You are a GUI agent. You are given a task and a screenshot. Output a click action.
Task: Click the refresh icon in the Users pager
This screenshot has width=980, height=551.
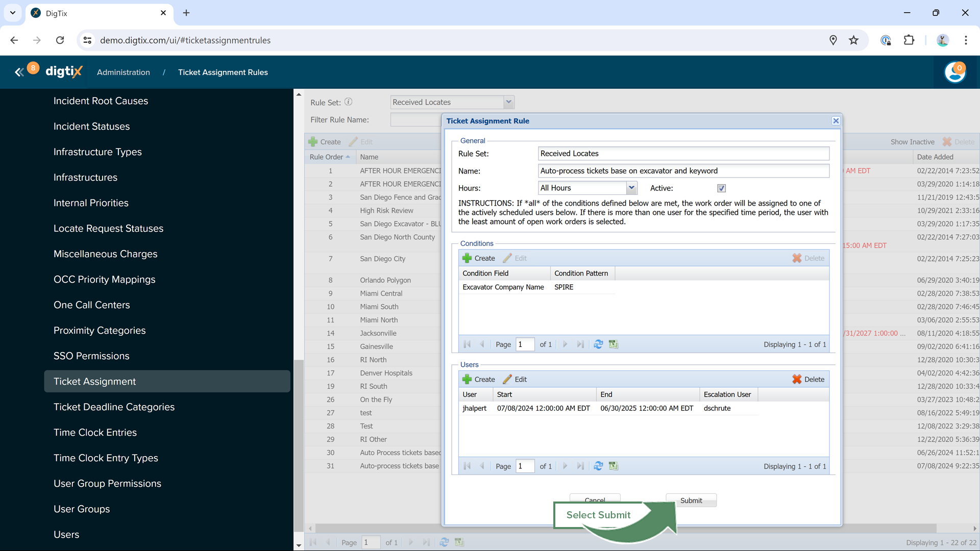pos(598,466)
